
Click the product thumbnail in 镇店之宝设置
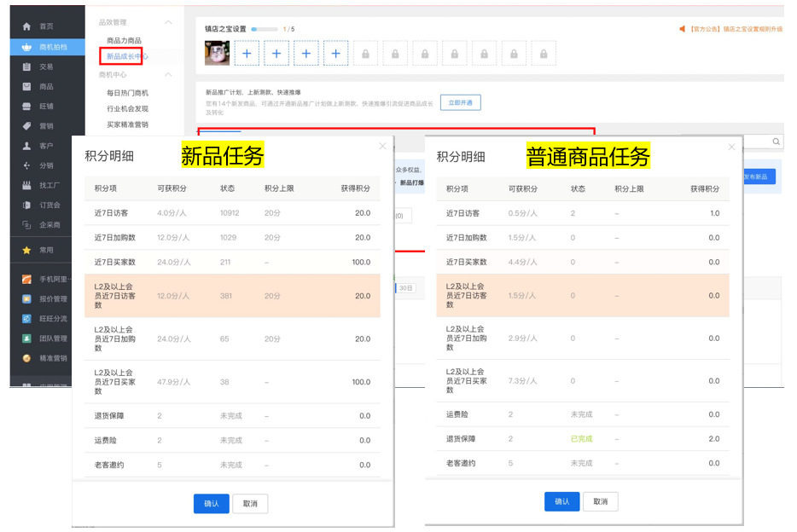[217, 52]
